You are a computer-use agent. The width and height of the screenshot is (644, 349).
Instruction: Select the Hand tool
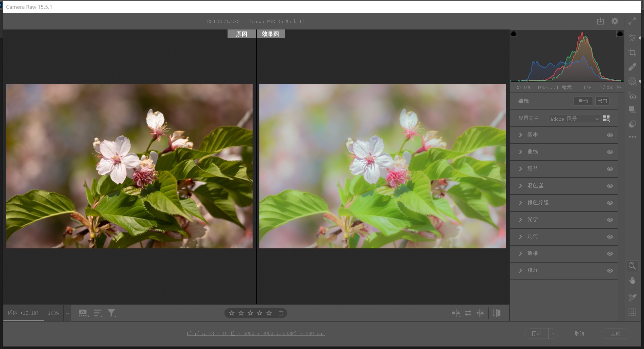pos(632,281)
